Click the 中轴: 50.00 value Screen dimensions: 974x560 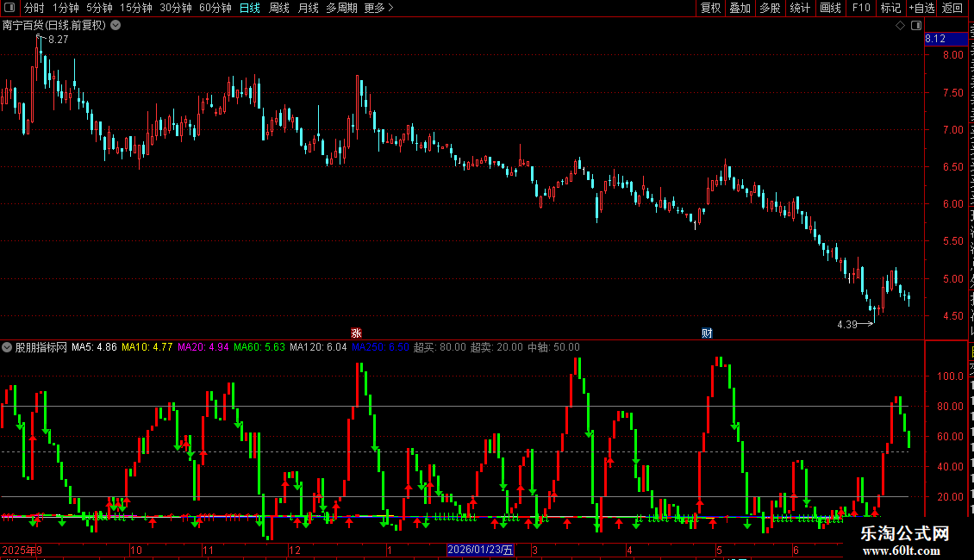[x=553, y=347]
